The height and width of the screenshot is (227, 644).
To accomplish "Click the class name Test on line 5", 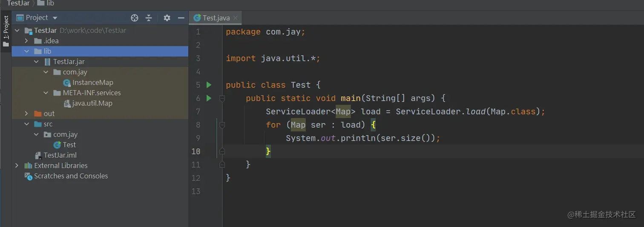I will coord(301,85).
